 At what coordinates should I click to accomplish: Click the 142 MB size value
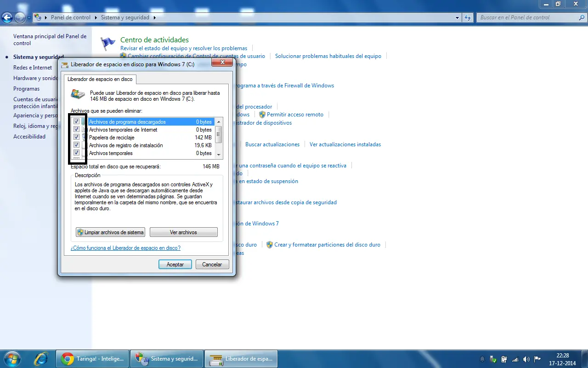click(203, 138)
